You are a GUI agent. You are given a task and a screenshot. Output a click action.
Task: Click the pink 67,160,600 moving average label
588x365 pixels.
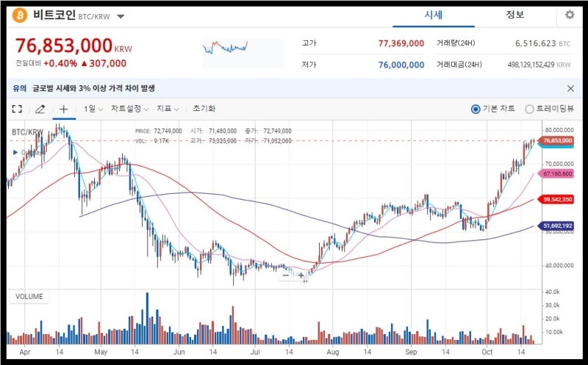point(556,174)
